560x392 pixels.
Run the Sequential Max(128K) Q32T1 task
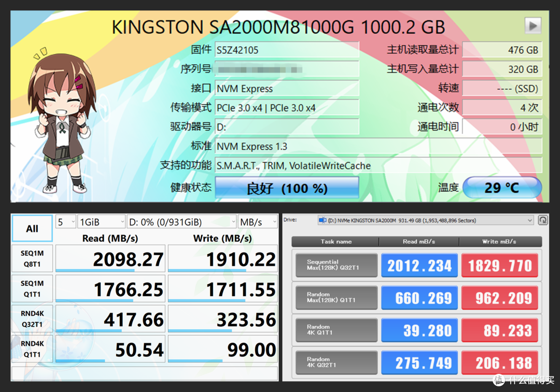point(336,265)
